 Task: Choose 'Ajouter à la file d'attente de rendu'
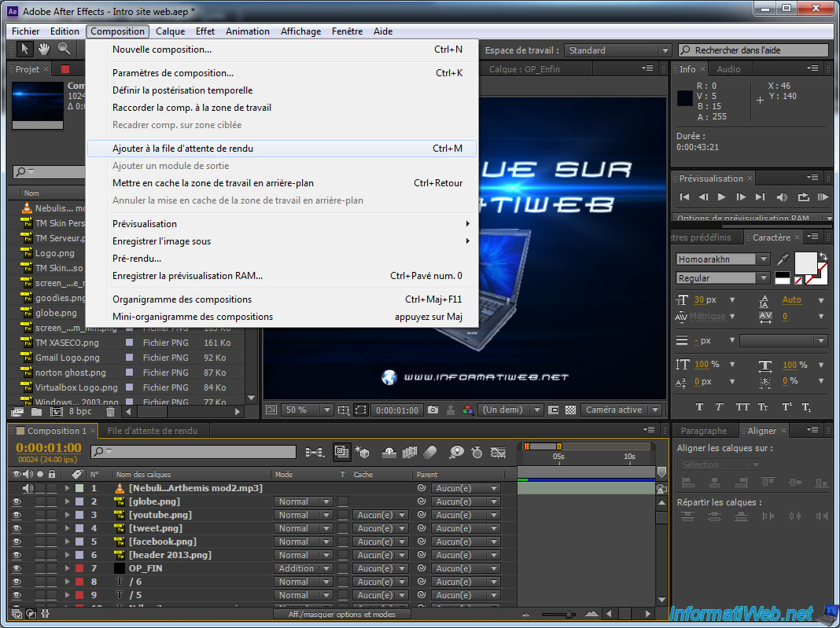coord(183,148)
